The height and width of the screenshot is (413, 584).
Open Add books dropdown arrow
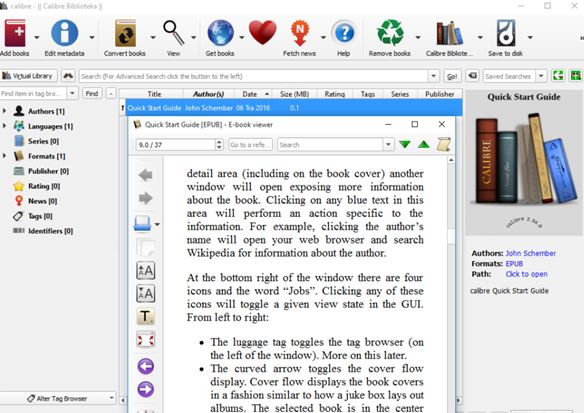pos(36,37)
